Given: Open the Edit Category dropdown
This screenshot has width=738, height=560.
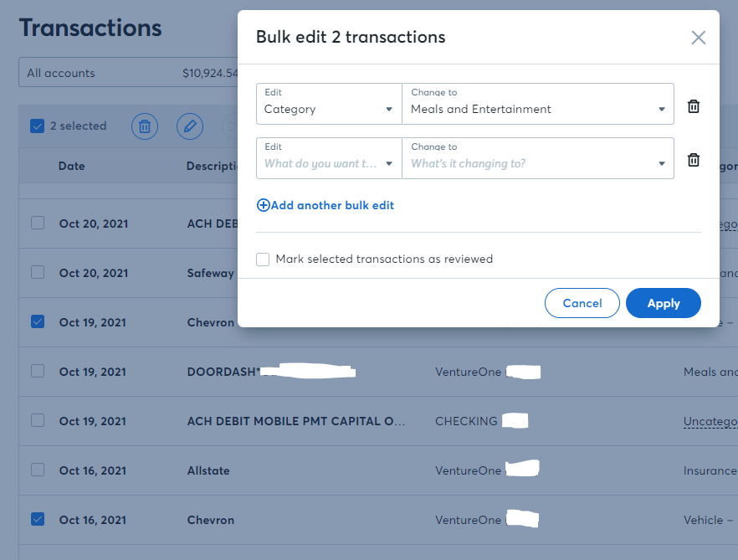Looking at the screenshot, I should [329, 104].
